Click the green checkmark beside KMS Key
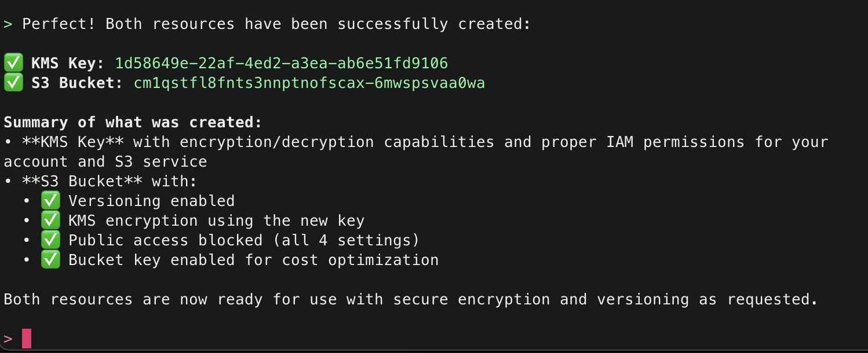This screenshot has height=353, width=868. (13, 62)
